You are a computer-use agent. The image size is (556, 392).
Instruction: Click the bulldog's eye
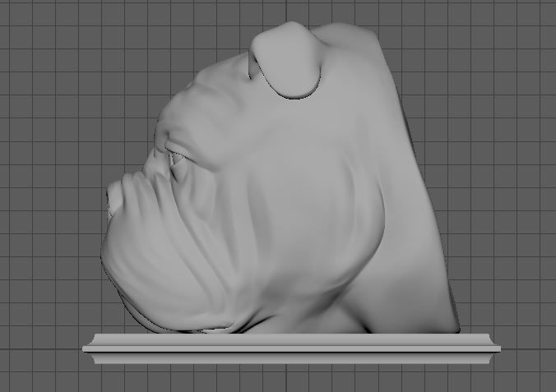176,156
